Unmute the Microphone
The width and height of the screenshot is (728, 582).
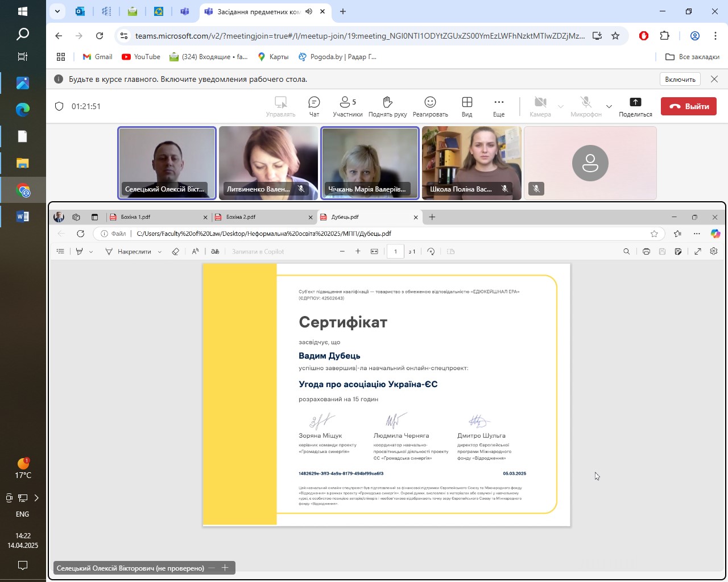click(x=586, y=106)
